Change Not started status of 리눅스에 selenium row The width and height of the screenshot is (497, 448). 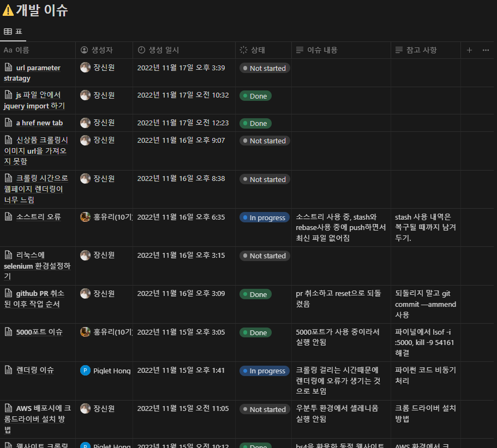click(x=265, y=256)
